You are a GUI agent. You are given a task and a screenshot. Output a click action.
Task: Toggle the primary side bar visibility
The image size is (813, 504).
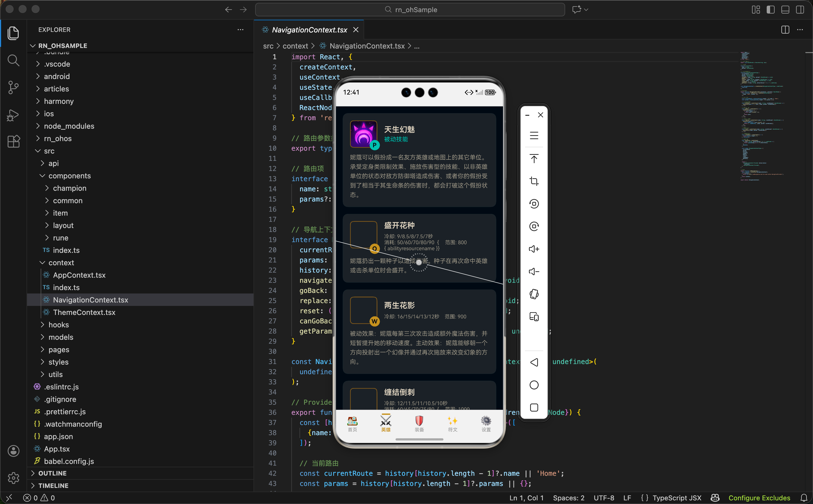click(770, 10)
